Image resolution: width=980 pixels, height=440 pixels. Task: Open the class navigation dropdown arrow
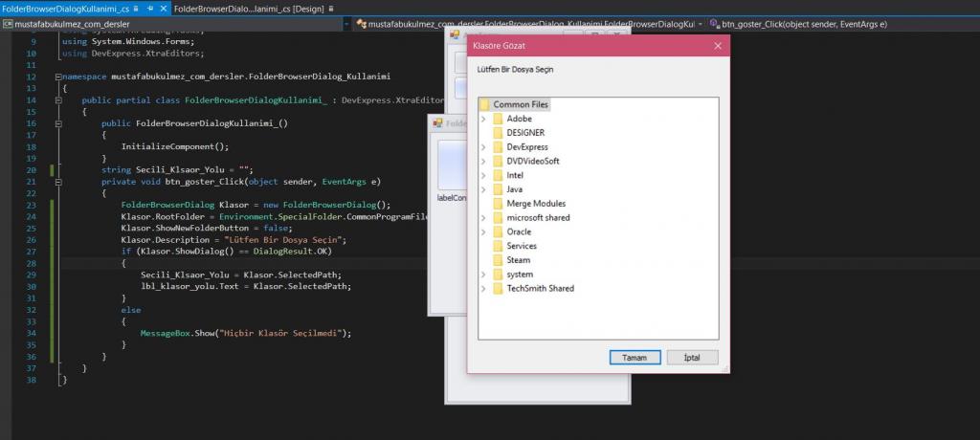(x=701, y=24)
